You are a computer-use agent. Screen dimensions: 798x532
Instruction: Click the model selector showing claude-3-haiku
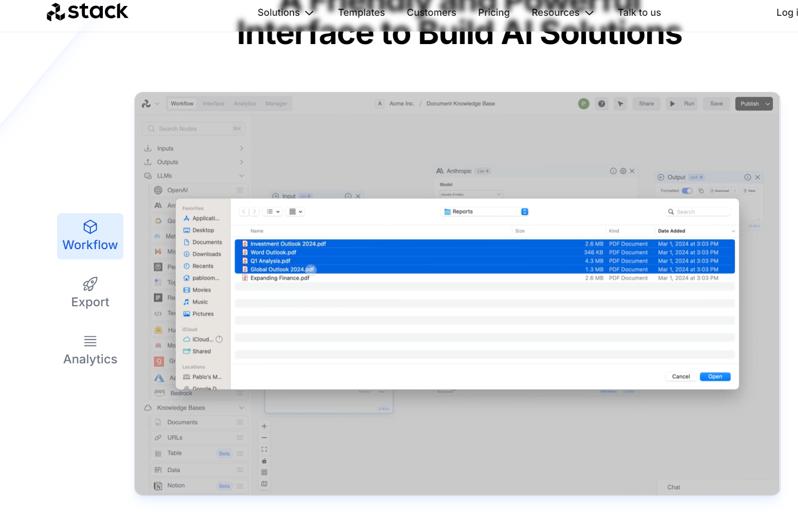pos(470,194)
